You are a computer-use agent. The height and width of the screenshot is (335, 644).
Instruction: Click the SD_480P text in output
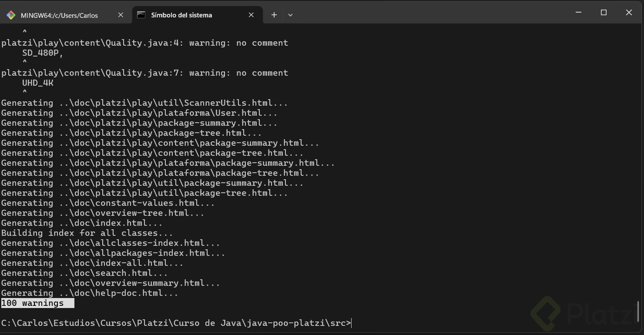pos(43,53)
